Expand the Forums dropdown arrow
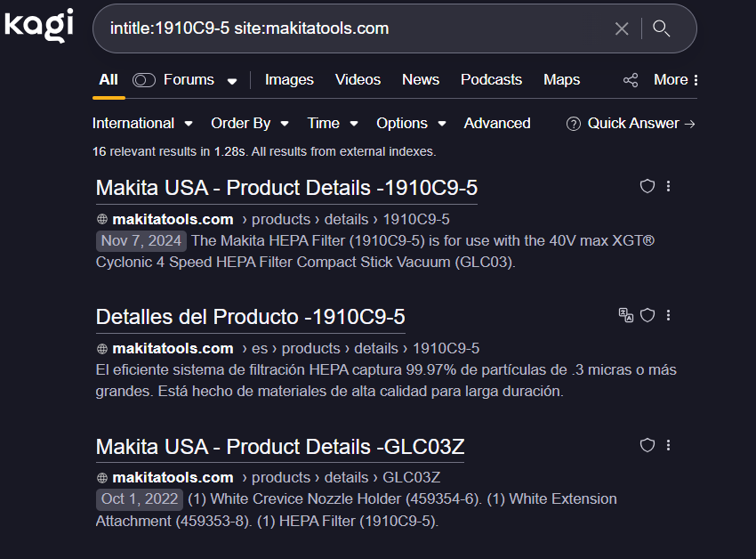 (x=232, y=81)
